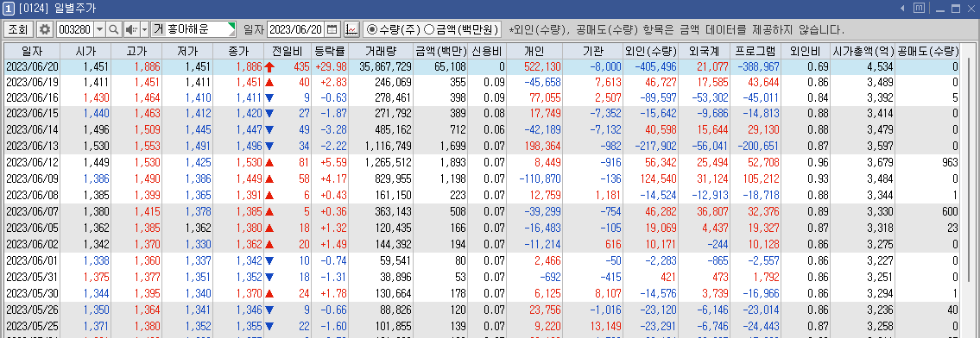This screenshot has height=338, width=980.
Task: Click the 저가 column header
Action: point(187,51)
